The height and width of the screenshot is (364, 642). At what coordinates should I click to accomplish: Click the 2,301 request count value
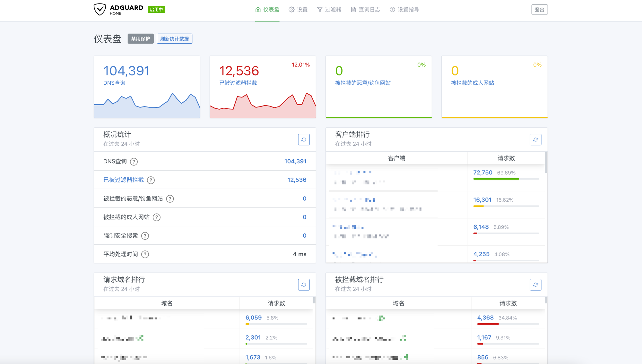tap(253, 337)
